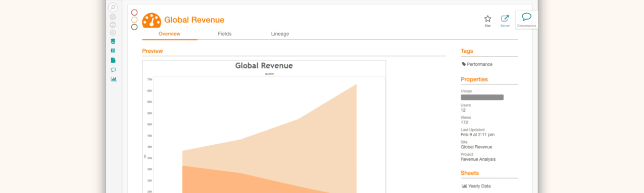Click the Performance tag link
This screenshot has height=193, width=644.
pos(479,64)
